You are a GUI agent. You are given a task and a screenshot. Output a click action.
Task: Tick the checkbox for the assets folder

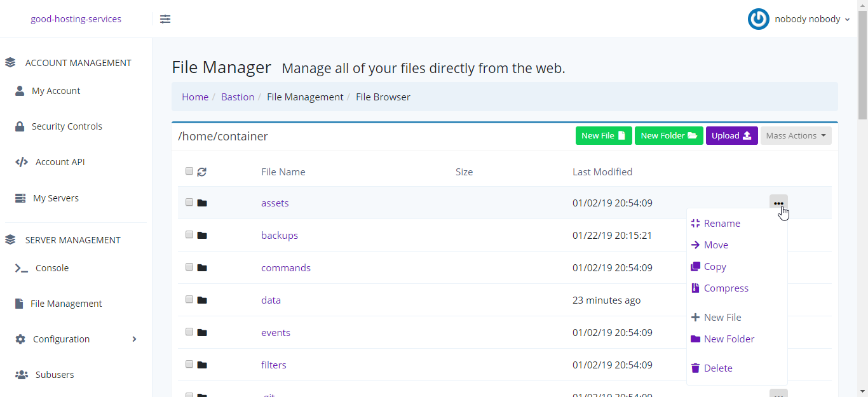pos(189,203)
